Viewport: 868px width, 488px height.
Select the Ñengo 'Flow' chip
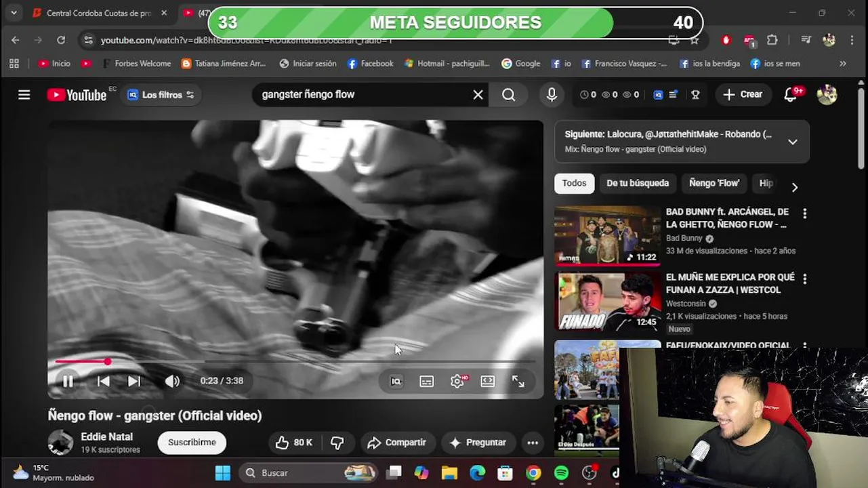pyautogui.click(x=714, y=183)
